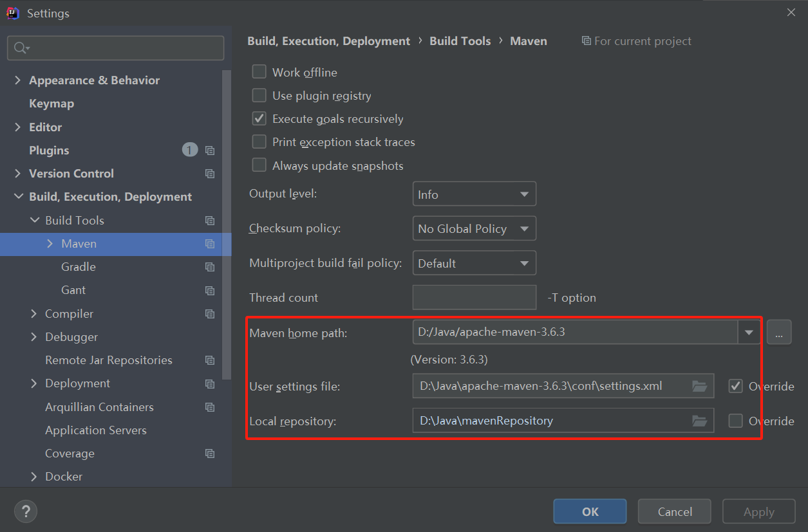Viewport: 808px width, 532px height.
Task: Focus the settings search field
Action: [116, 48]
